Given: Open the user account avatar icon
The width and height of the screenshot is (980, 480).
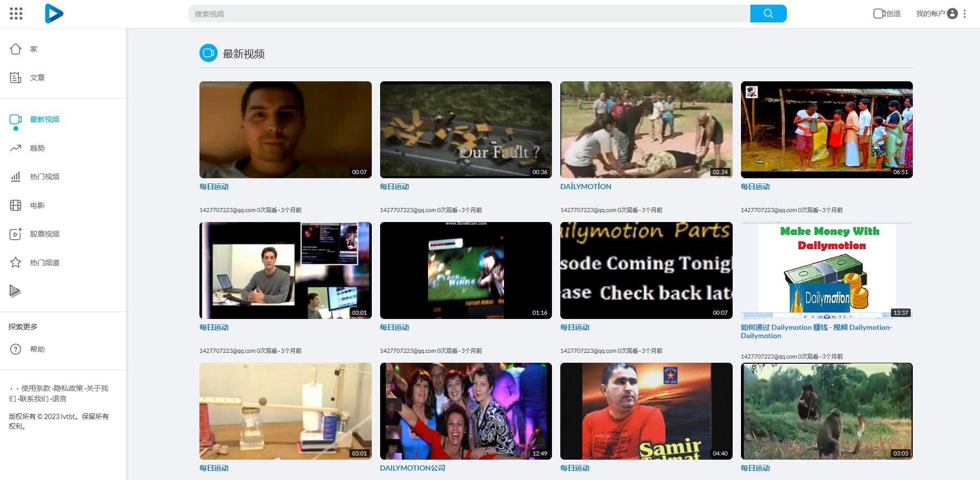Looking at the screenshot, I should (x=952, y=14).
